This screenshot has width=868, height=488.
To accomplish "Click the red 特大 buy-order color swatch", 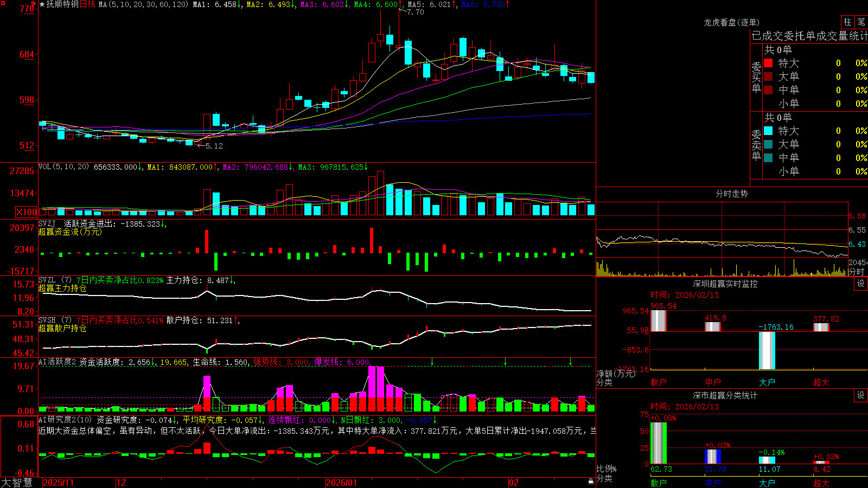I will coord(768,63).
